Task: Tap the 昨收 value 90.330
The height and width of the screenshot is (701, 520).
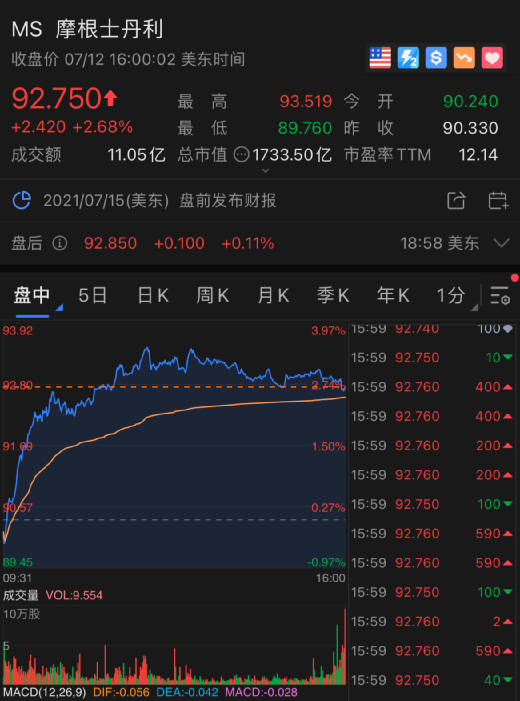Action: pos(470,128)
